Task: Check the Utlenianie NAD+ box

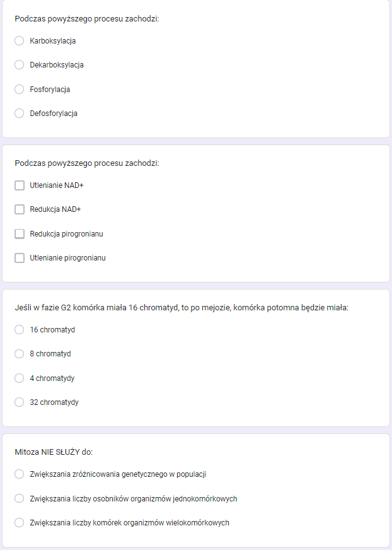Action: [x=20, y=185]
